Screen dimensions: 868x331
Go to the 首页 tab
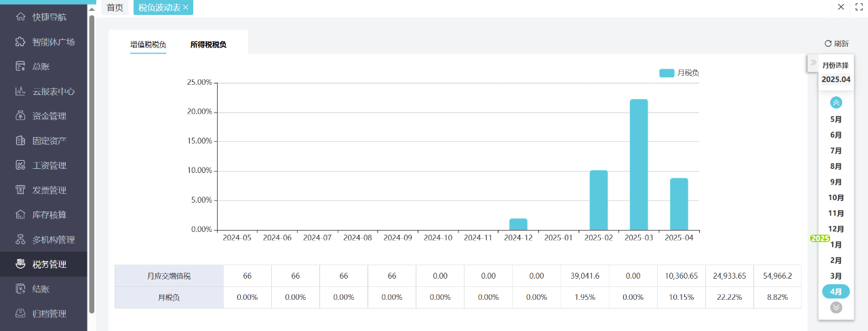click(115, 7)
